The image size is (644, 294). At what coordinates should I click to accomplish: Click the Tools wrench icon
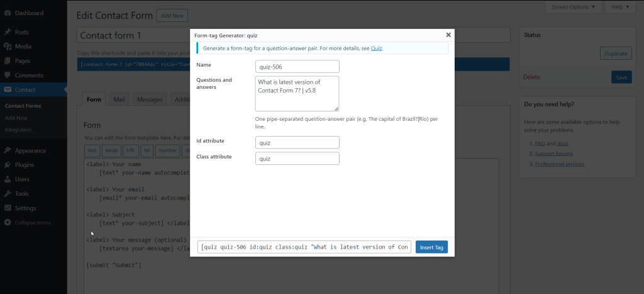click(x=8, y=194)
